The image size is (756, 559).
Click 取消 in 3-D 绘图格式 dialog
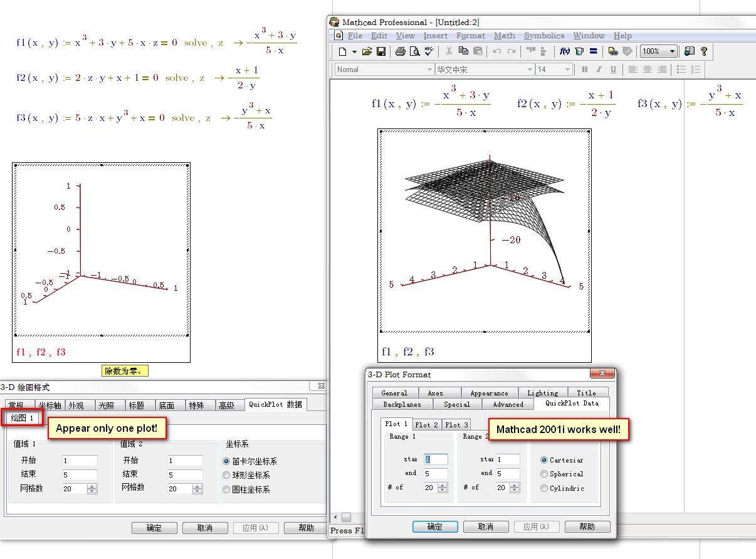pos(205,528)
